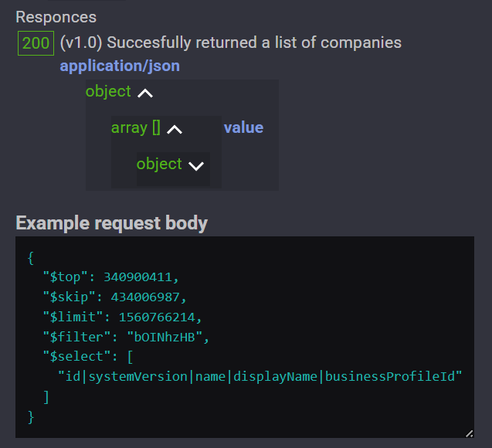492x448 pixels.
Task: Click the closing brace in the JSON
Action: click(x=31, y=417)
